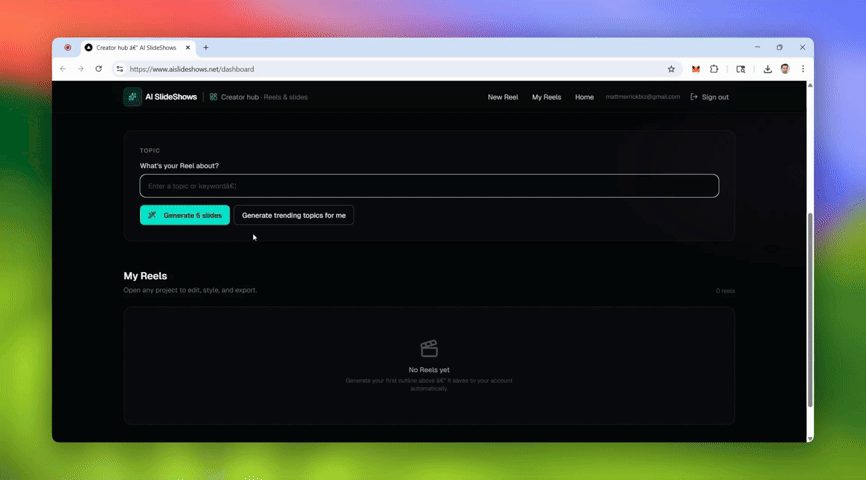Click the clapperboard icon in empty reels
Image resolution: width=866 pixels, height=480 pixels.
[x=429, y=348]
